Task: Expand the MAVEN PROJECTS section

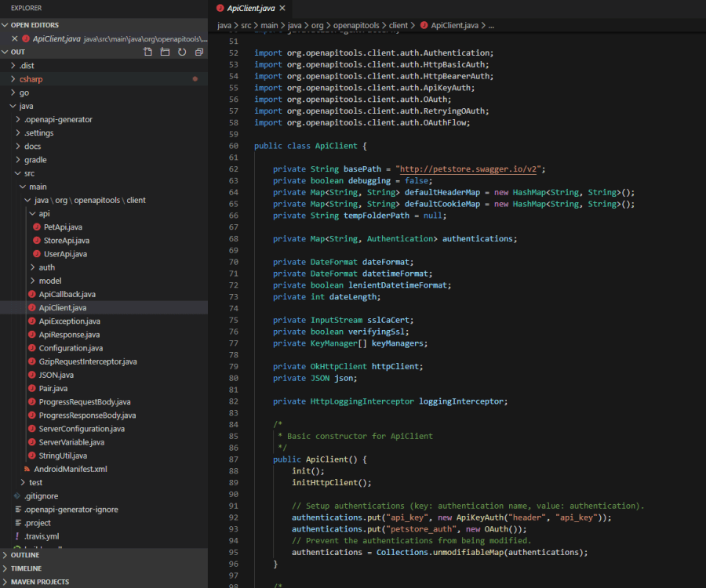Action: pos(39,582)
